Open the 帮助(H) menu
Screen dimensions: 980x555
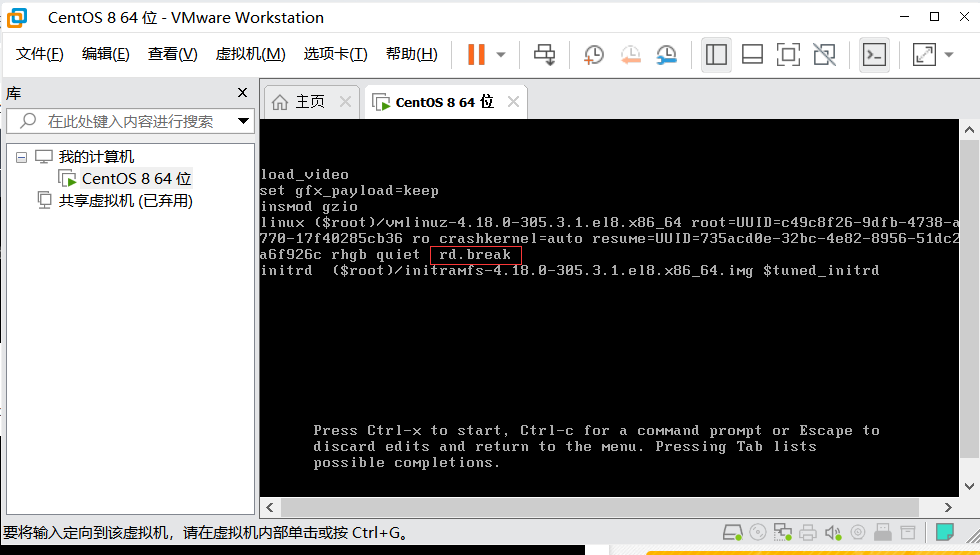(412, 54)
